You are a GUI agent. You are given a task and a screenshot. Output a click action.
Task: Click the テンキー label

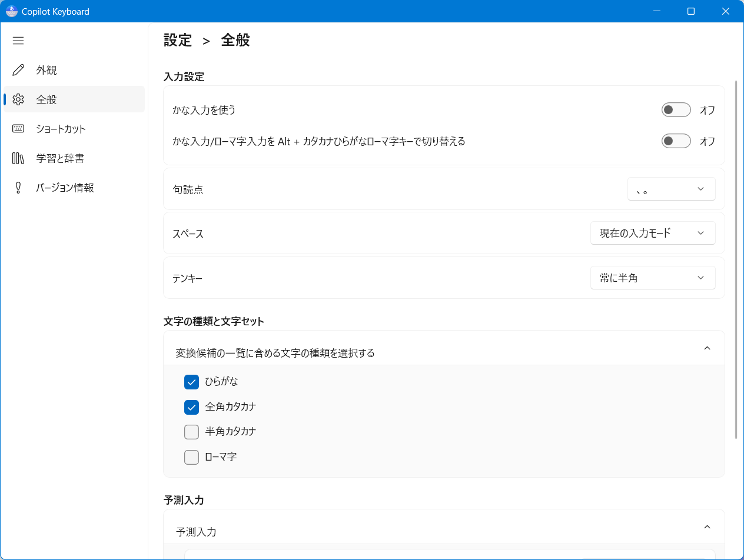pos(187,278)
